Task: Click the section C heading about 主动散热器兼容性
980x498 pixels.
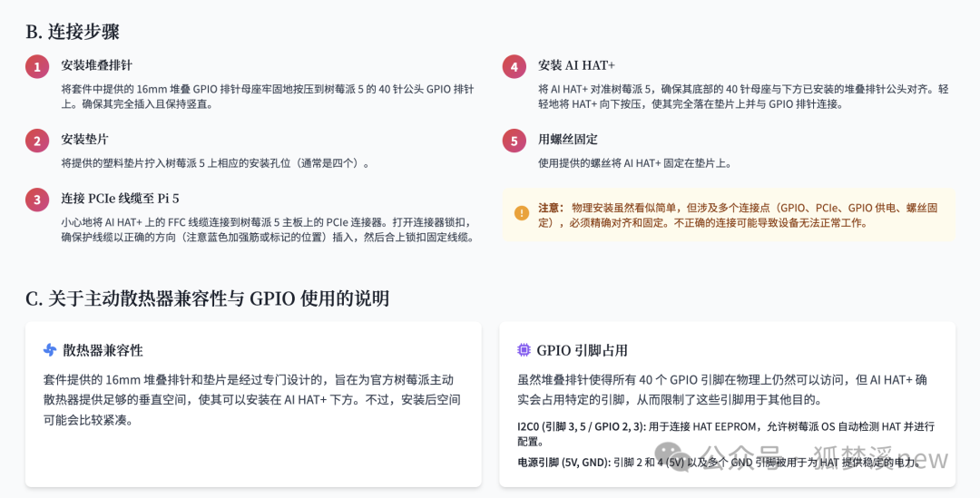Action: coord(207,298)
